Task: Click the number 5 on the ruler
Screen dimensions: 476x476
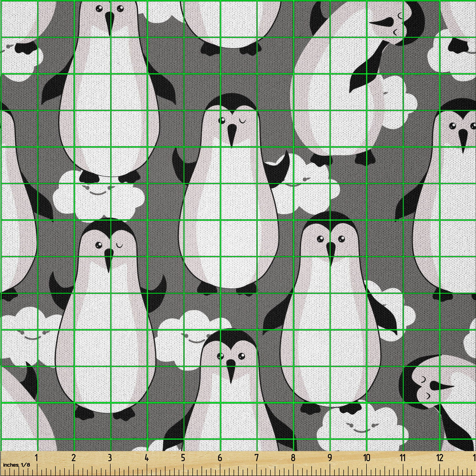Action: 183,458
